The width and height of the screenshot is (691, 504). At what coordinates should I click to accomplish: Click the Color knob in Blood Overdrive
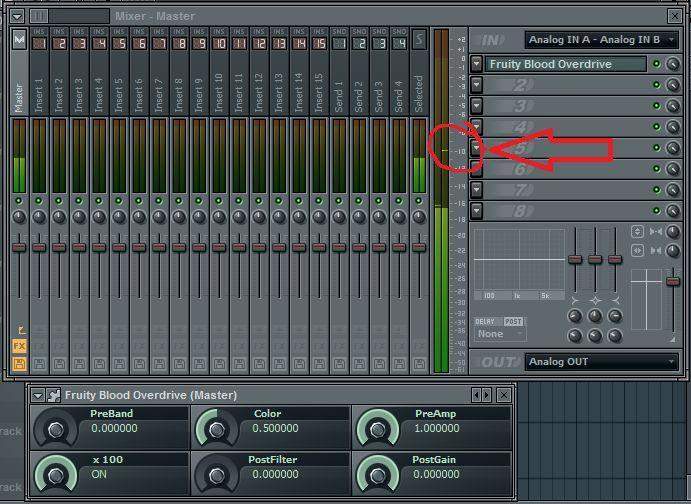coord(218,429)
